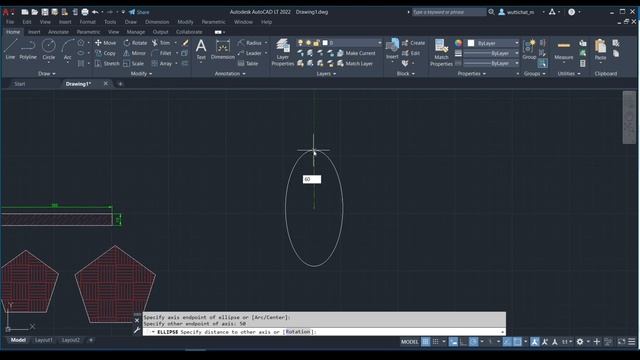Toggle annotation visibility in status bar

click(535, 342)
